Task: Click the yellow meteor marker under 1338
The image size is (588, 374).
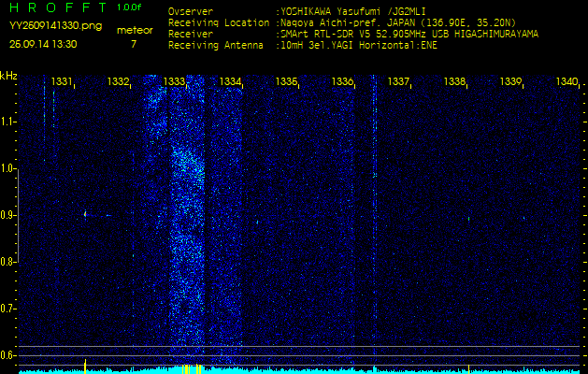Action: pos(468,368)
